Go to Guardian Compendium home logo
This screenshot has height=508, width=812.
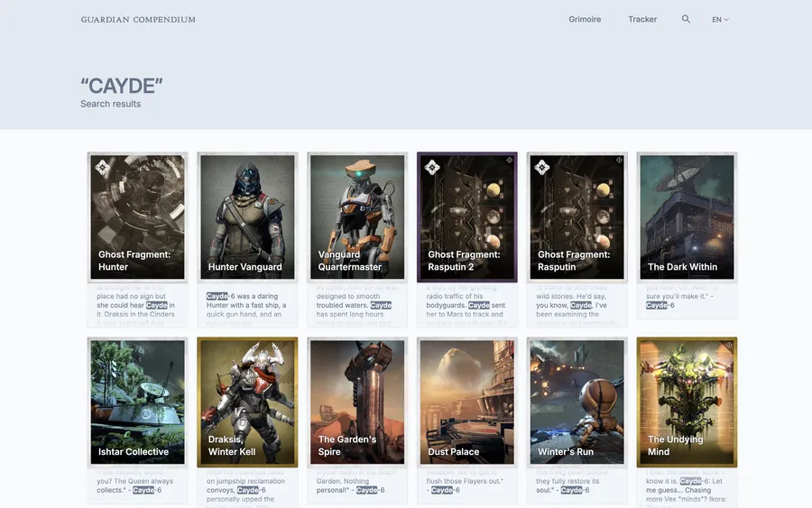click(x=138, y=20)
